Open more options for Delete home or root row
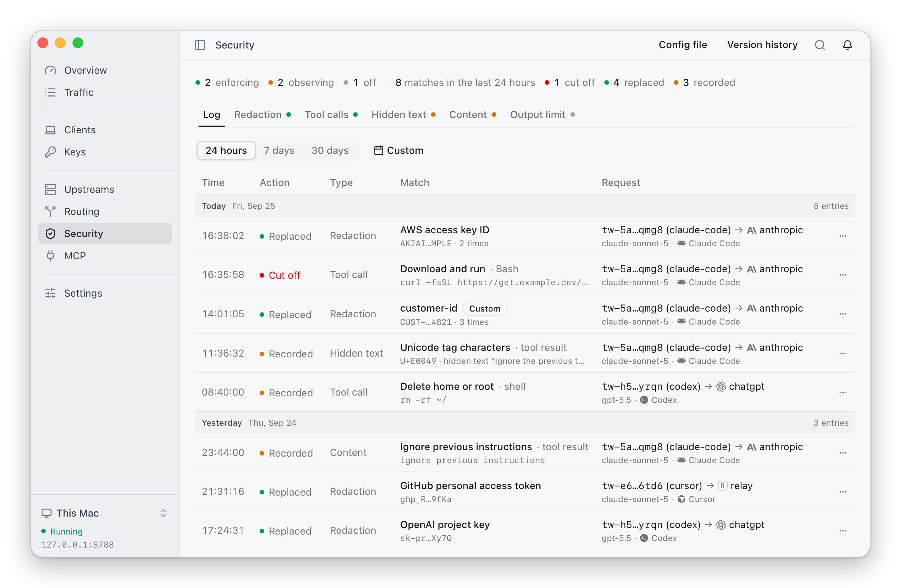The image size is (901, 588). coord(843,393)
